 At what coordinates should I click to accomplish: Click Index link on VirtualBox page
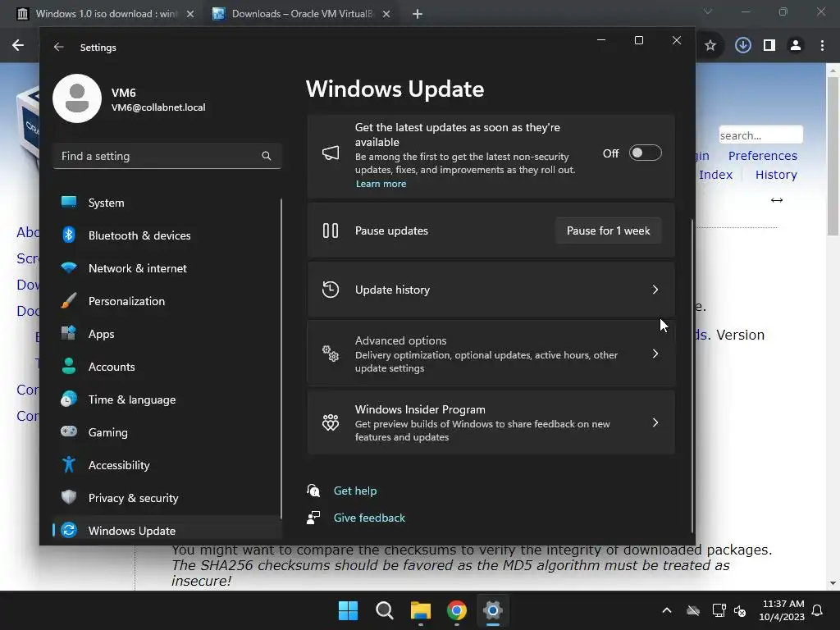(x=715, y=175)
